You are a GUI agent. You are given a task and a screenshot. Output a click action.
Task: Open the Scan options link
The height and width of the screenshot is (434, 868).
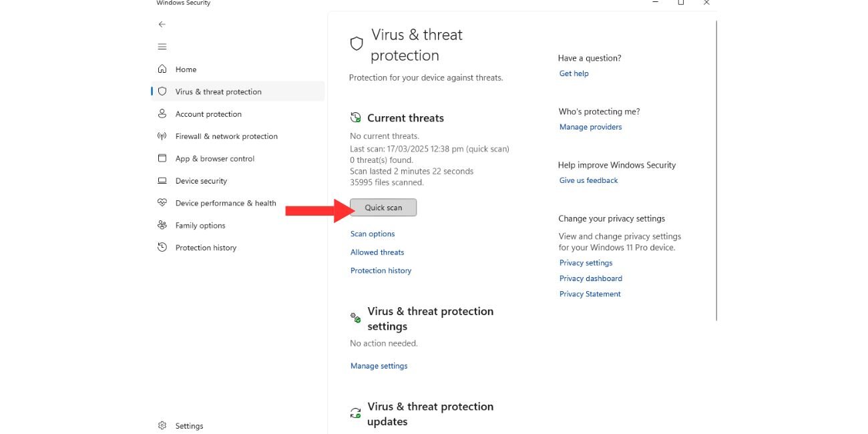[x=373, y=234]
